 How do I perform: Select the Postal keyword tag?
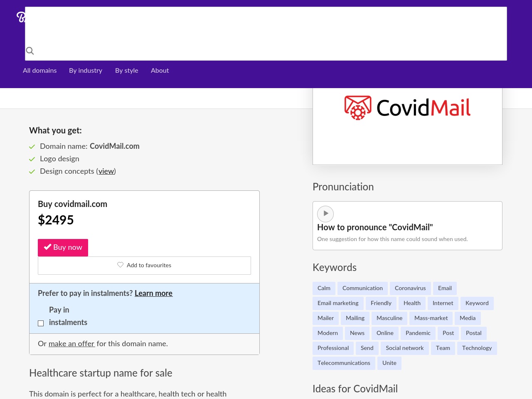pos(474,333)
